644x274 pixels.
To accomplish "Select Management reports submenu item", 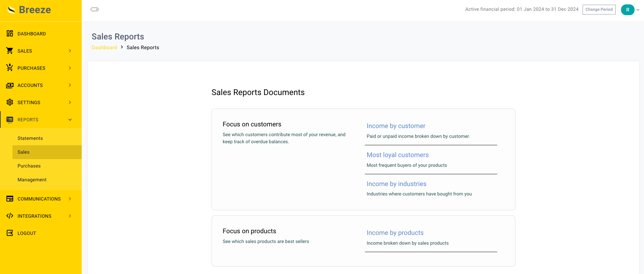I will tap(32, 180).
